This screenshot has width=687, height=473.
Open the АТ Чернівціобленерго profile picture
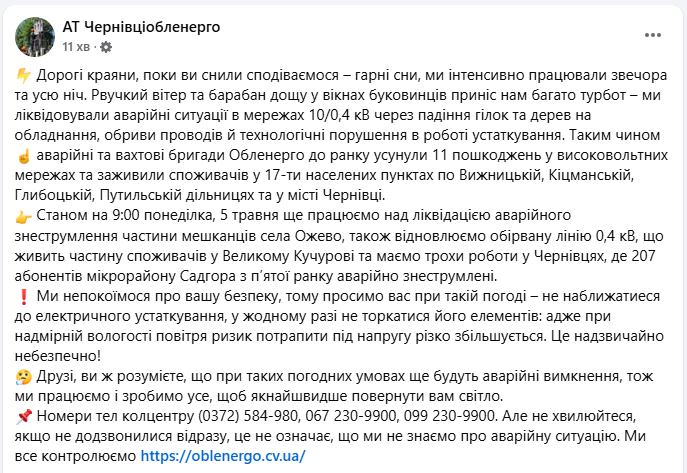(34, 35)
